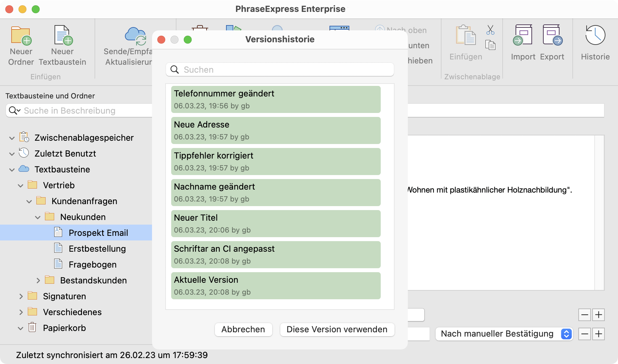
Task: Collapse the Neukunden folder
Action: (38, 217)
